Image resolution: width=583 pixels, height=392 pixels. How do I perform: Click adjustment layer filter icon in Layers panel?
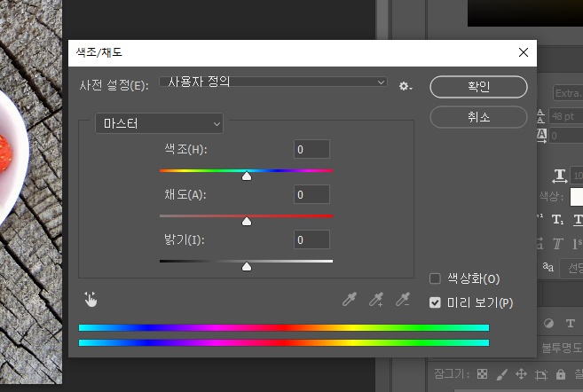click(x=548, y=323)
